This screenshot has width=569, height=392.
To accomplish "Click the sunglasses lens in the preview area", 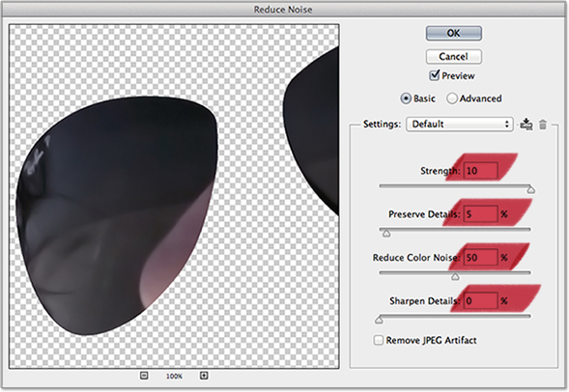I will pyautogui.click(x=116, y=214).
